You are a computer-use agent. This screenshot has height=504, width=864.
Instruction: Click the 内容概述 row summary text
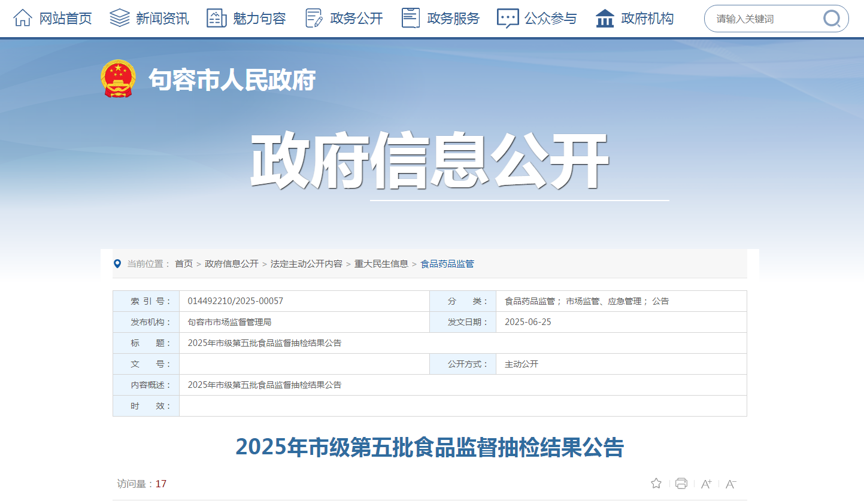point(265,385)
